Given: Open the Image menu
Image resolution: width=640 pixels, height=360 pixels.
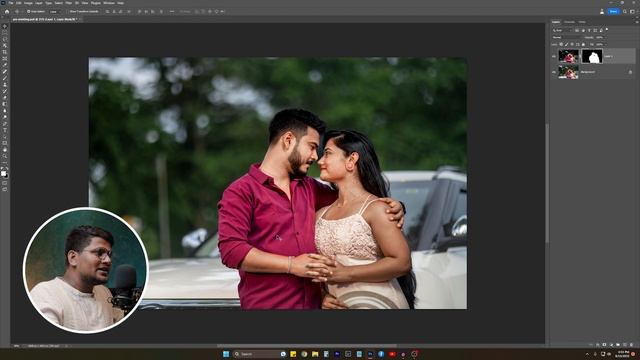Looking at the screenshot, I should pos(28,3).
